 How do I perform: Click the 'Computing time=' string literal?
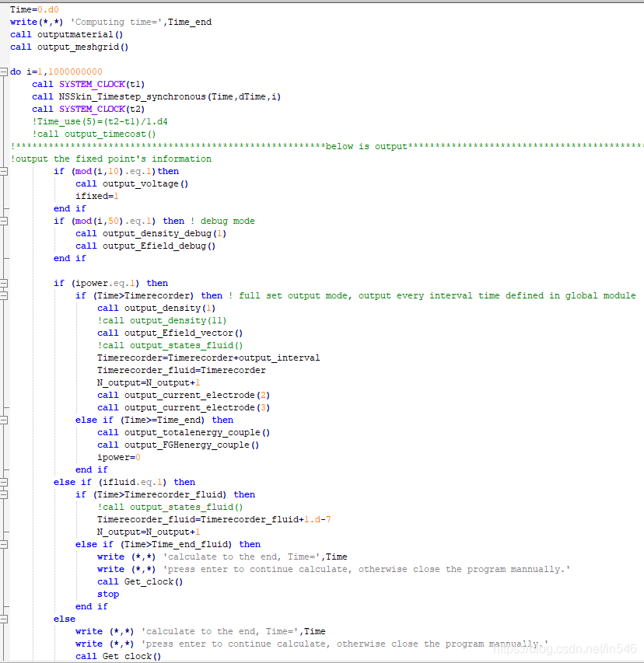[x=117, y=22]
